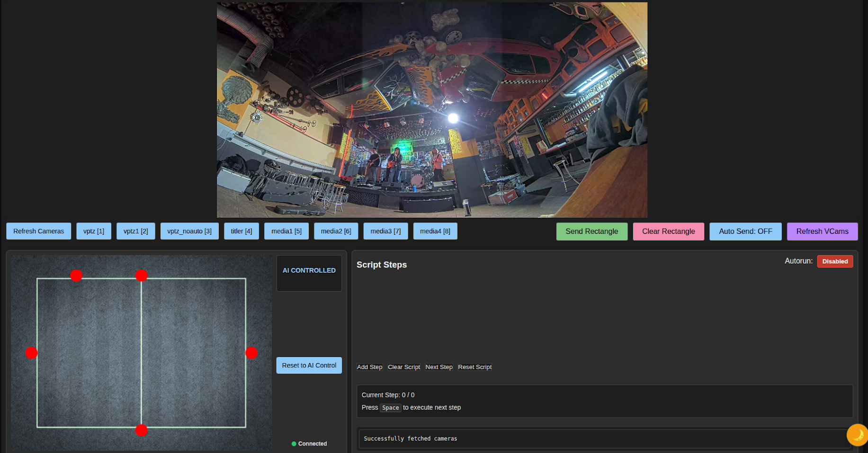Click Reset to AI Control
The image size is (868, 453).
click(309, 365)
